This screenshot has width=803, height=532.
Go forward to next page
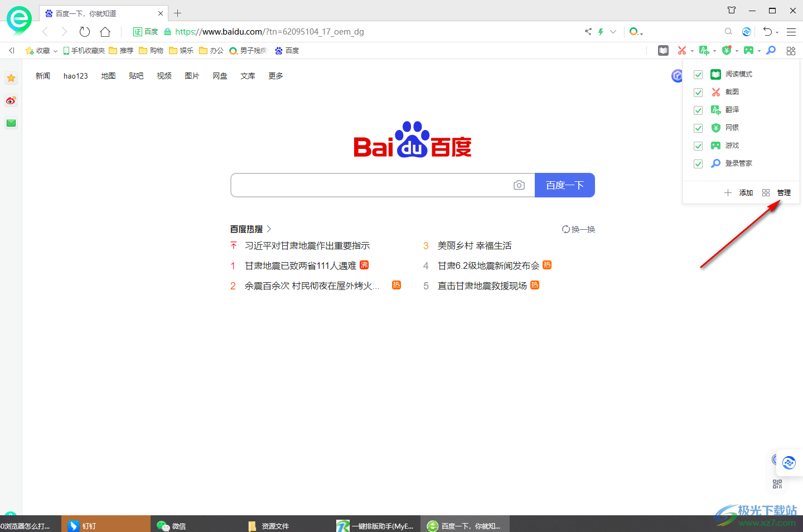click(64, 32)
